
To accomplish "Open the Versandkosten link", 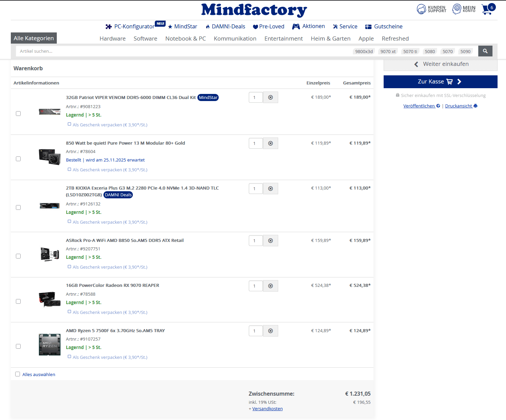I will pyautogui.click(x=267, y=409).
